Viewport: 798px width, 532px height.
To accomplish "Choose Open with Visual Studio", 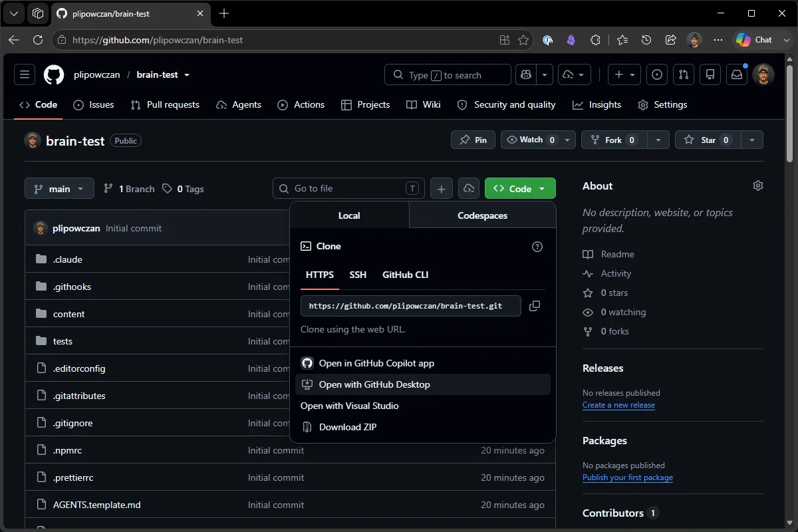I will pos(423,406).
